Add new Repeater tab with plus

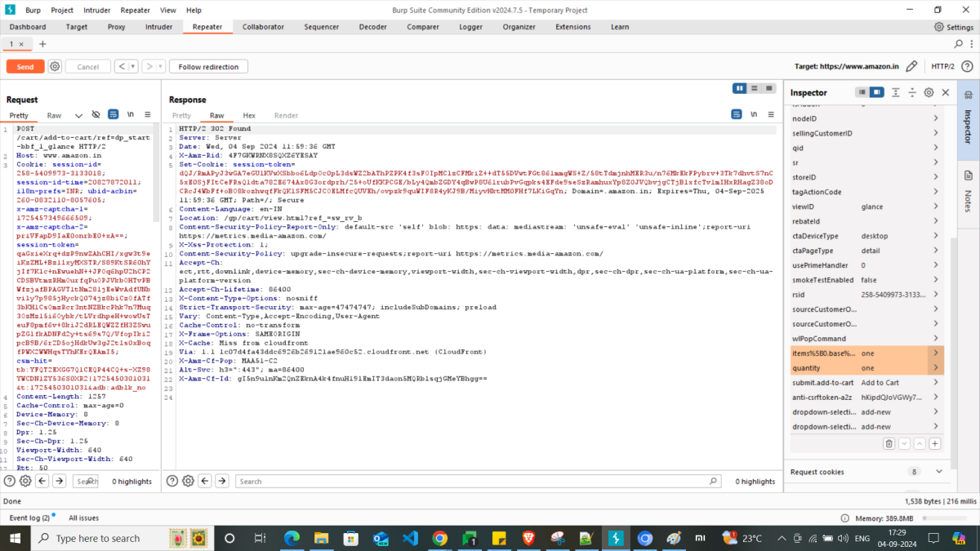pos(42,44)
